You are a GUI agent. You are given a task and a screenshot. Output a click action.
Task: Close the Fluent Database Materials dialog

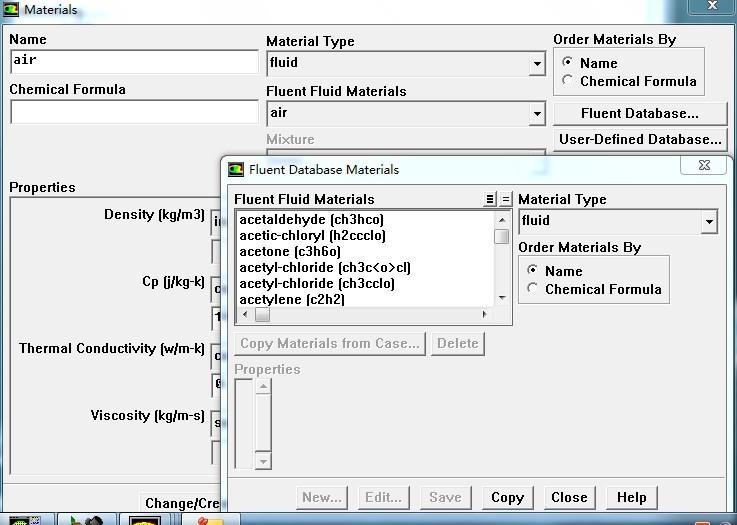(x=704, y=165)
